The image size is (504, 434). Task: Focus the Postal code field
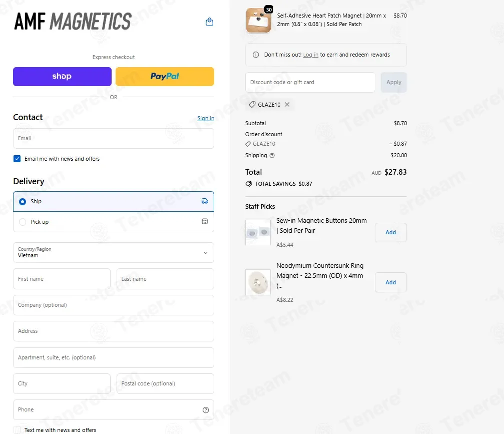point(165,383)
